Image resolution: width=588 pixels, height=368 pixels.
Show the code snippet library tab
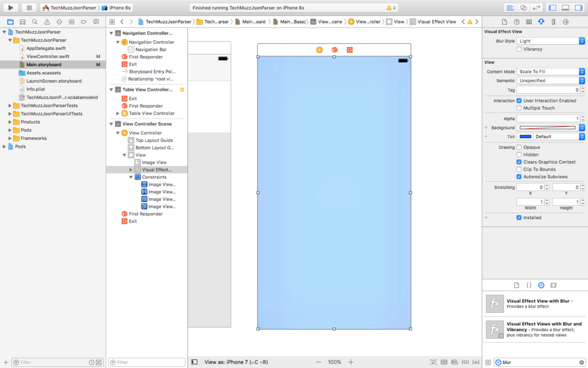click(529, 285)
